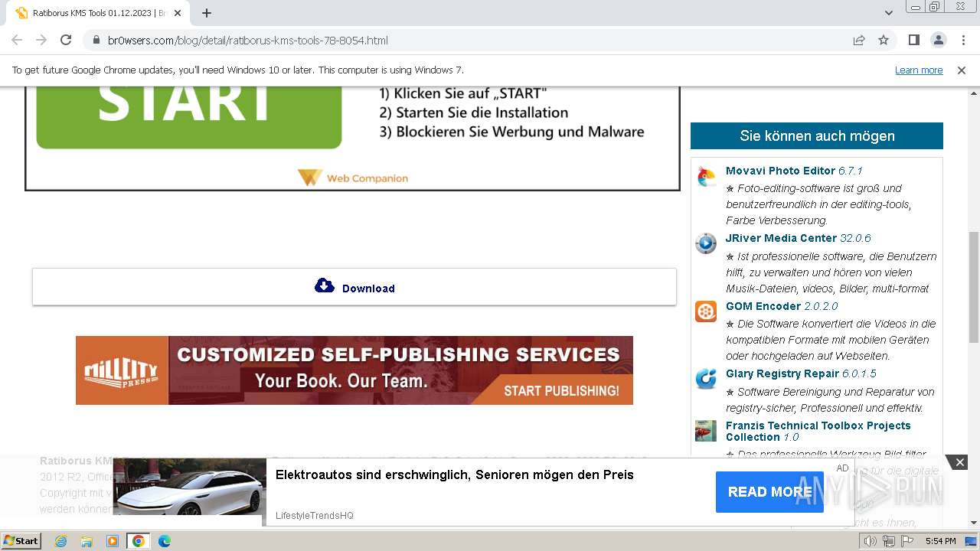Click the AD label on banner
The image size is (980, 551).
click(x=842, y=468)
